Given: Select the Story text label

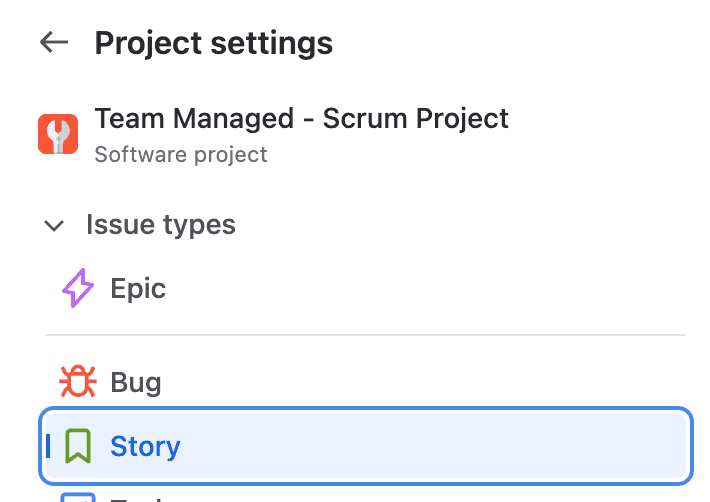Looking at the screenshot, I should tap(145, 445).
